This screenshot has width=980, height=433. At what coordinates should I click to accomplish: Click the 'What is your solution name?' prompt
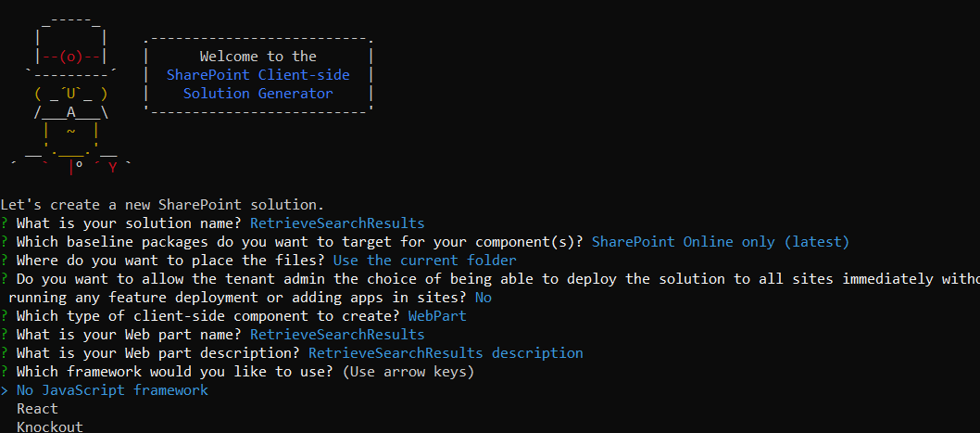(130, 223)
